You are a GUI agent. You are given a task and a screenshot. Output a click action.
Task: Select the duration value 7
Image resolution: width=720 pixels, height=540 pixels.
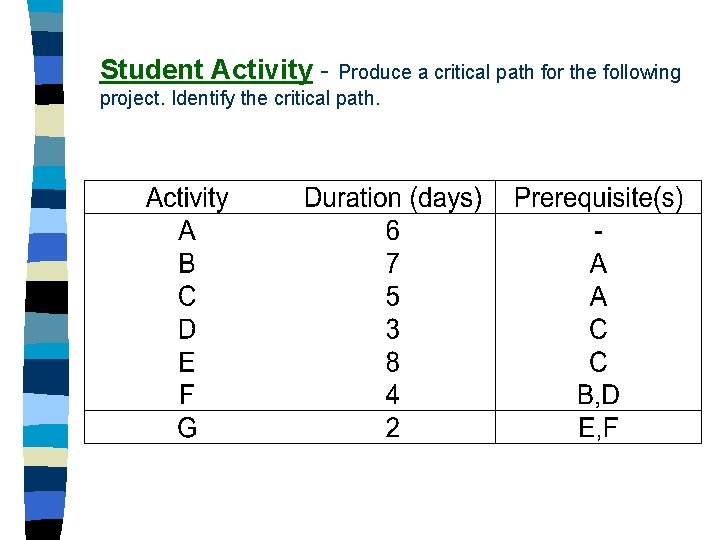coord(393,264)
